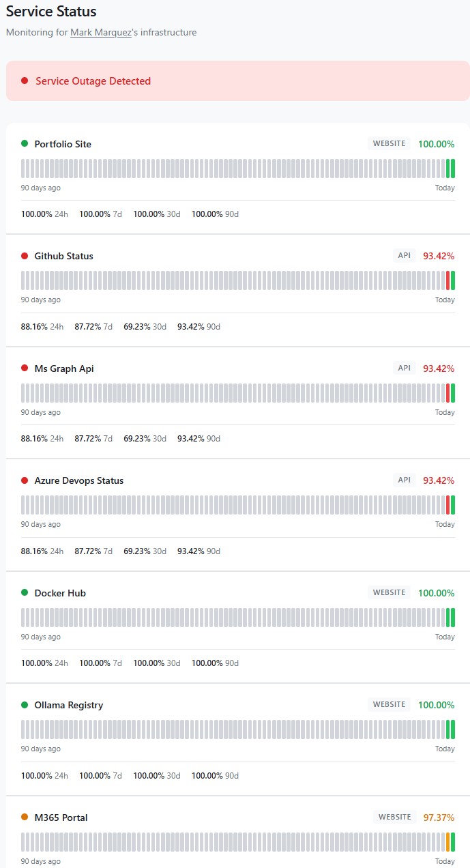
Task: Click the orange status dot for M365 Portal
Action: (25, 818)
